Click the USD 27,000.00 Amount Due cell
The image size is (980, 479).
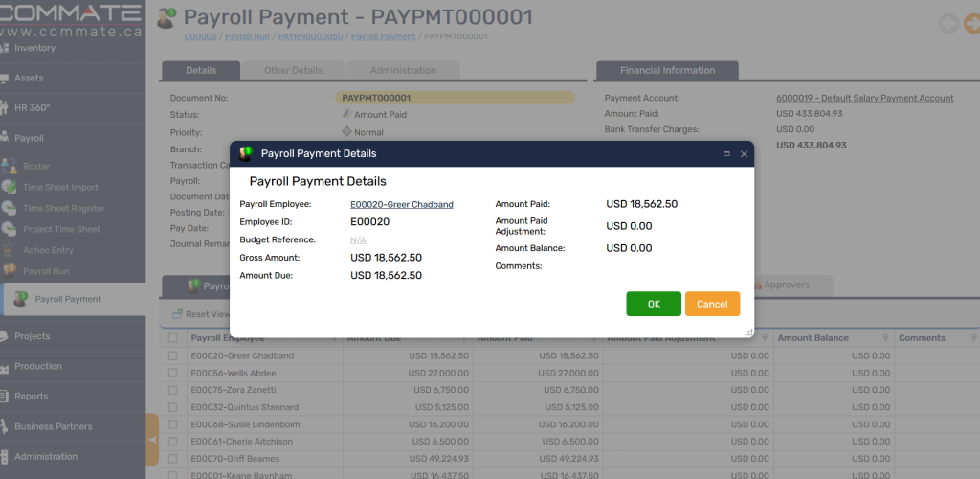(408, 374)
